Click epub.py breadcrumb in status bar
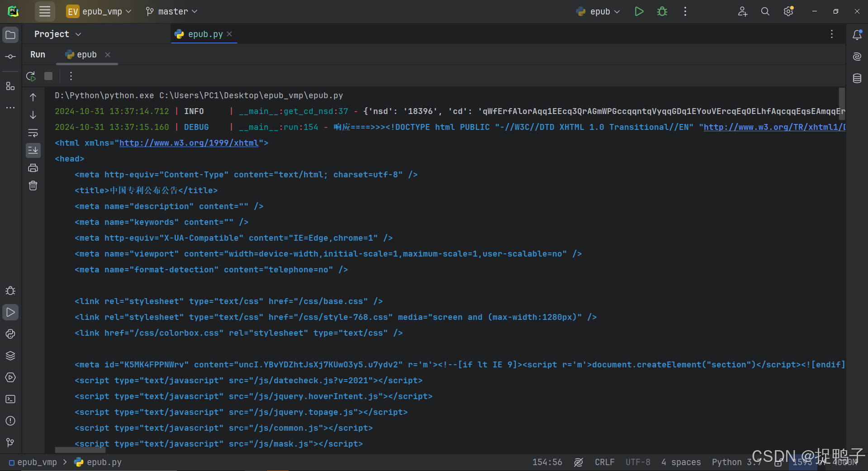 [99, 462]
